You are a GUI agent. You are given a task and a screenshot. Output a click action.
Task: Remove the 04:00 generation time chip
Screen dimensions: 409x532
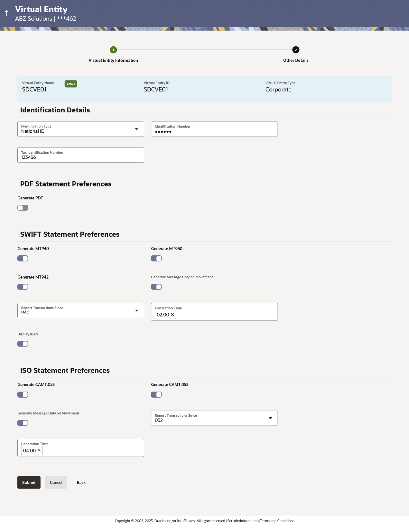coord(39,451)
